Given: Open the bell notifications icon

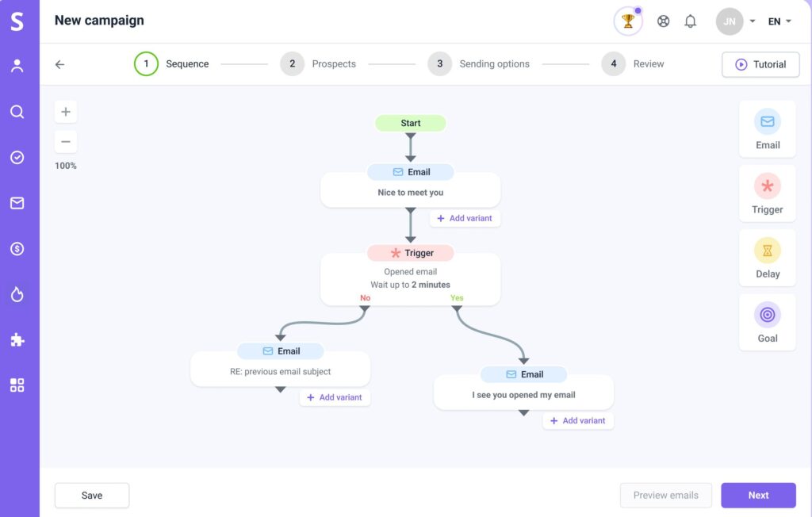Looking at the screenshot, I should coord(691,21).
